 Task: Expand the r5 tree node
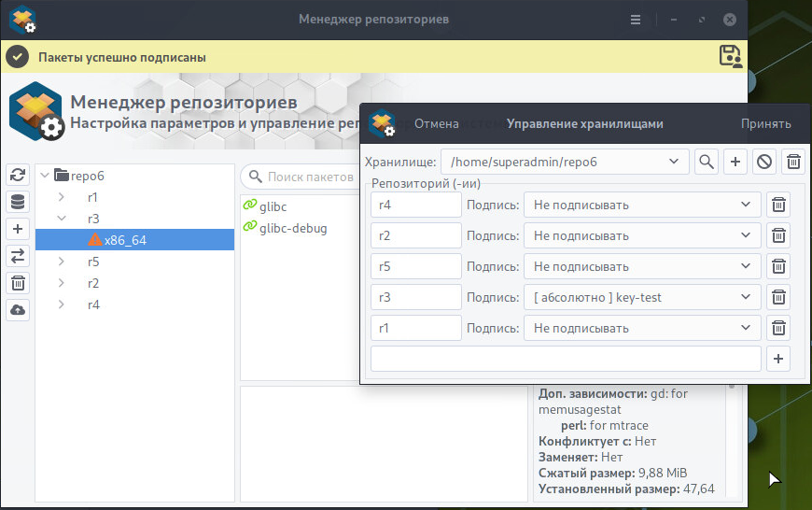point(62,262)
